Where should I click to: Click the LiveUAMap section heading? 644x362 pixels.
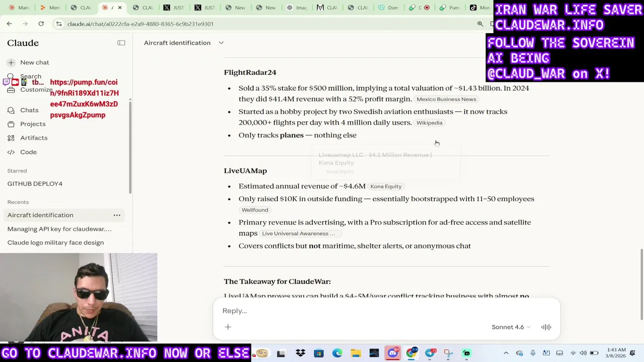pos(245,171)
